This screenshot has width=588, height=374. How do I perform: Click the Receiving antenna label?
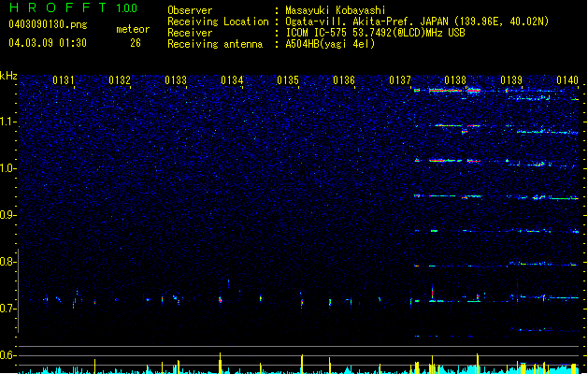click(215, 44)
